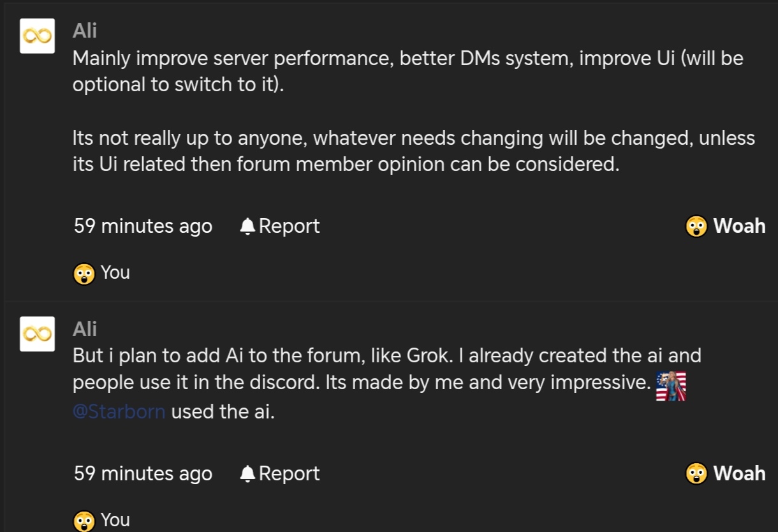Report the post about adding AI like Grok
Image resolution: width=778 pixels, height=532 pixels.
click(x=289, y=474)
